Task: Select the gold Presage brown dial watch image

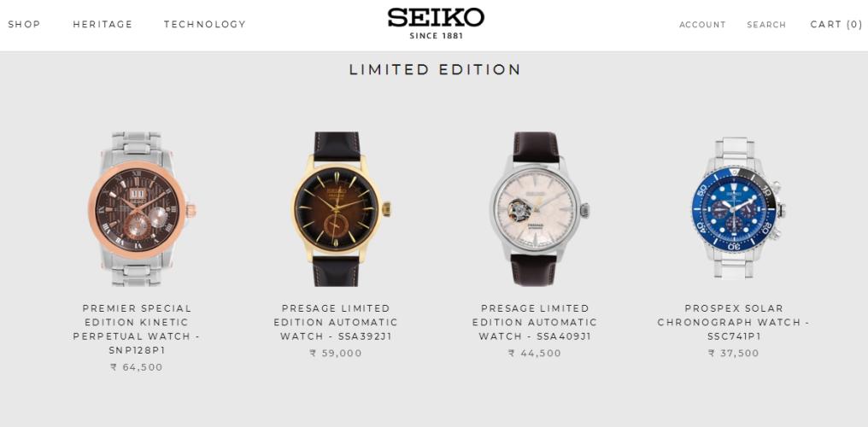Action: coord(341,209)
